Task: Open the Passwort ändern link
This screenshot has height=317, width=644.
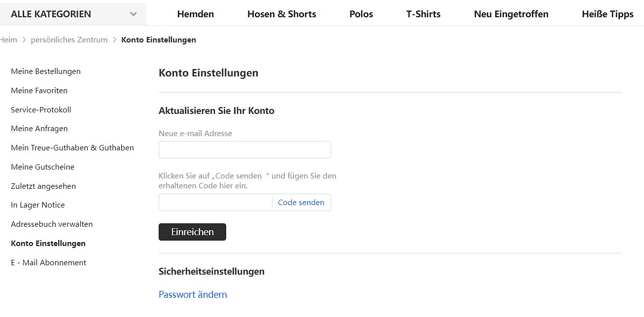Action: [193, 295]
